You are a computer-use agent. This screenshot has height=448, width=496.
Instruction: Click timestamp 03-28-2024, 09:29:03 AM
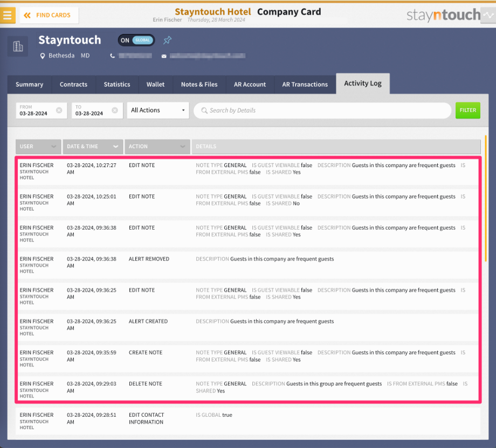click(92, 387)
